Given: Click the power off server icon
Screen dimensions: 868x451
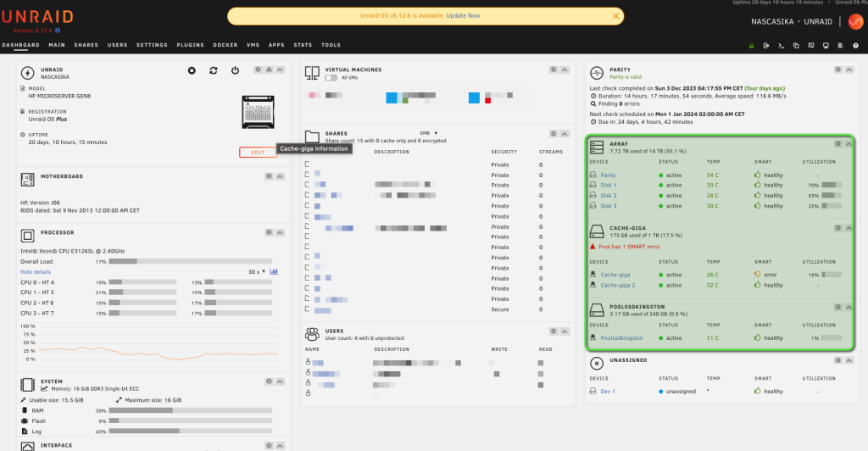Looking at the screenshot, I should tap(235, 70).
